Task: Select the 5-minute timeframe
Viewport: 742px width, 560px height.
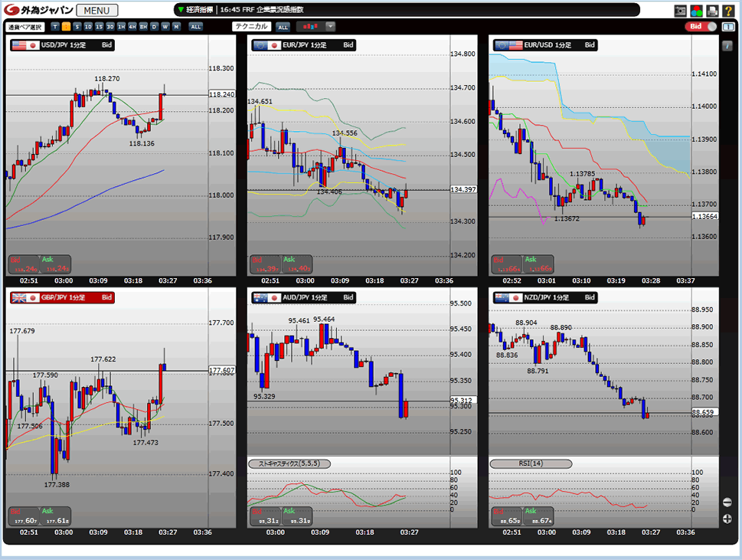Action: pos(77,27)
